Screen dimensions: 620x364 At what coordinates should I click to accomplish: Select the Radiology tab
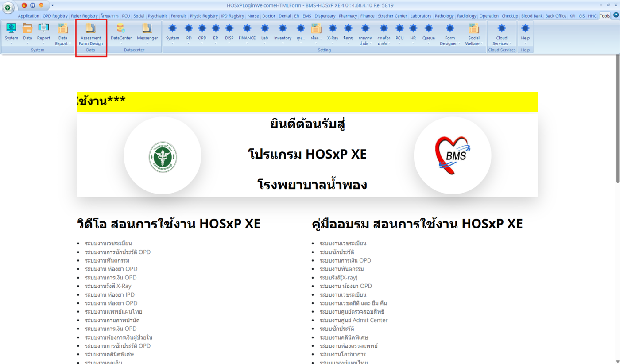coord(466,16)
